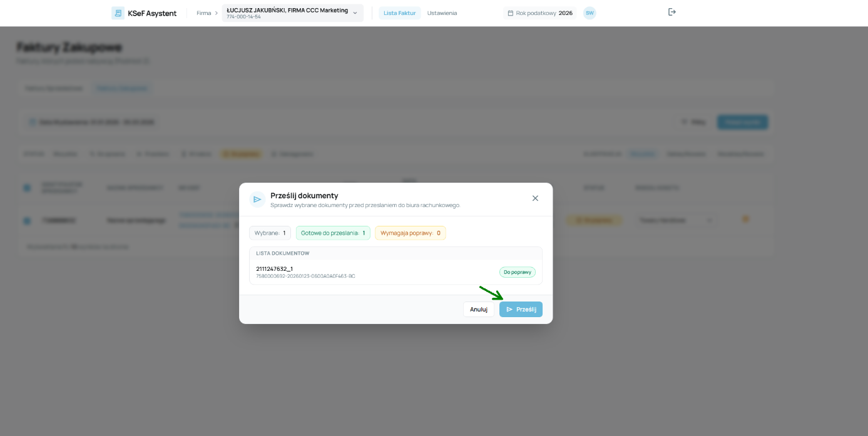Open the Rok podatkowy 2026 selector
The image size is (868, 436).
pos(540,13)
